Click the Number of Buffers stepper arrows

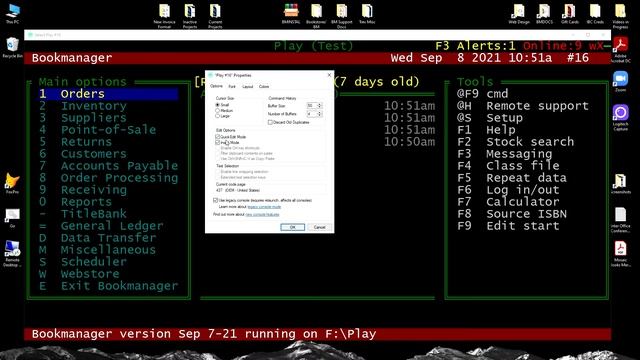320,114
